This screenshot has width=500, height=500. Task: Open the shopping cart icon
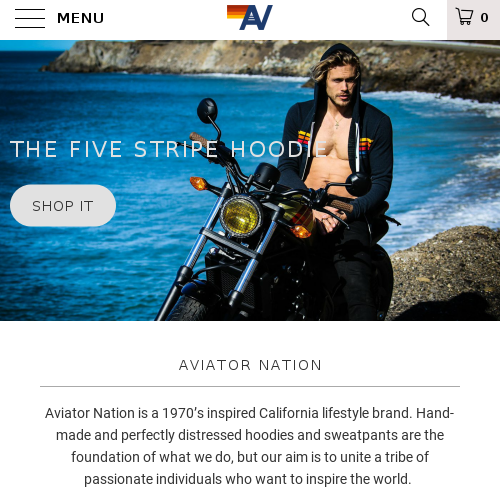pyautogui.click(x=464, y=17)
